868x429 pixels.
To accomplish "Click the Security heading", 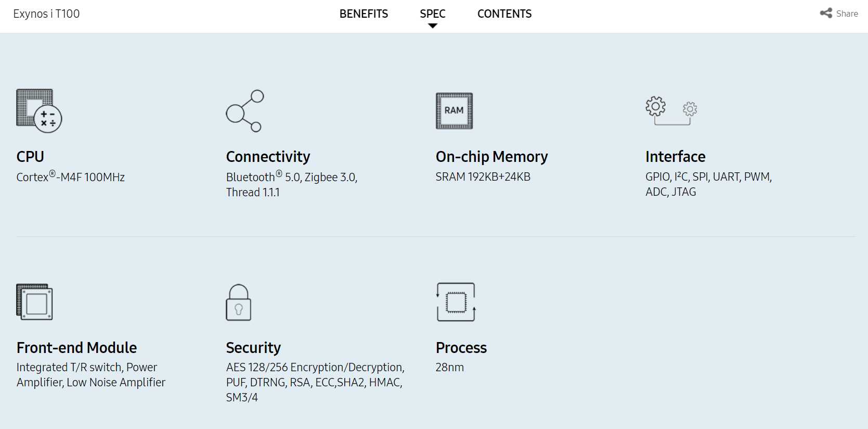I will [253, 348].
